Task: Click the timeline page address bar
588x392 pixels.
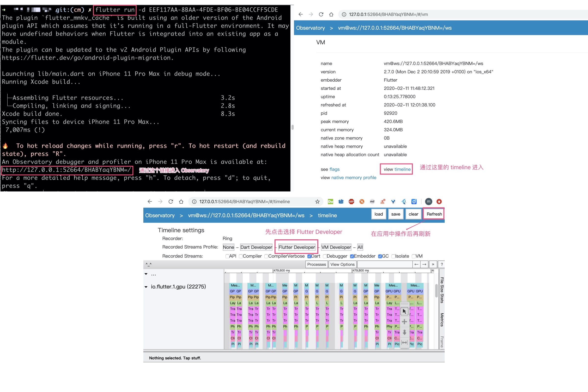Action: click(256, 201)
